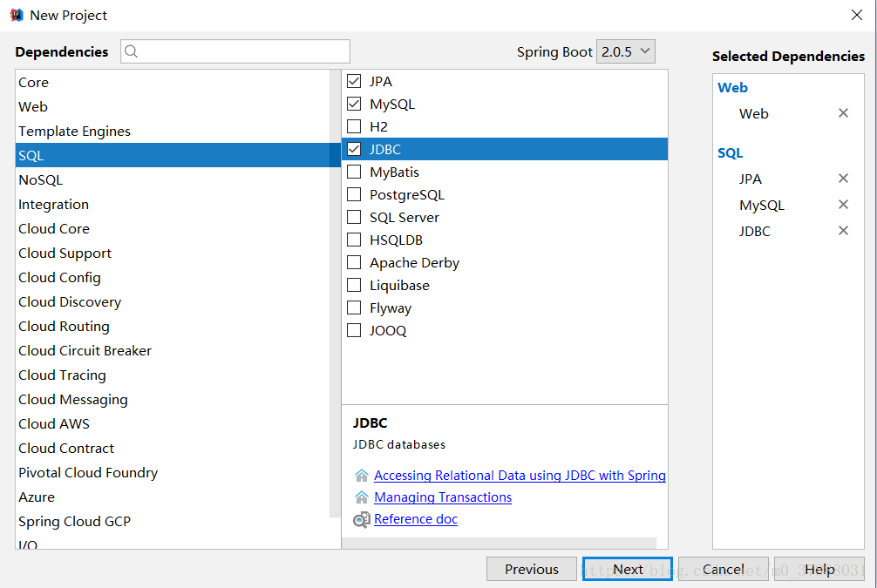Enable the H2 dependency checkbox
Screen dimensions: 877x588
point(354,126)
